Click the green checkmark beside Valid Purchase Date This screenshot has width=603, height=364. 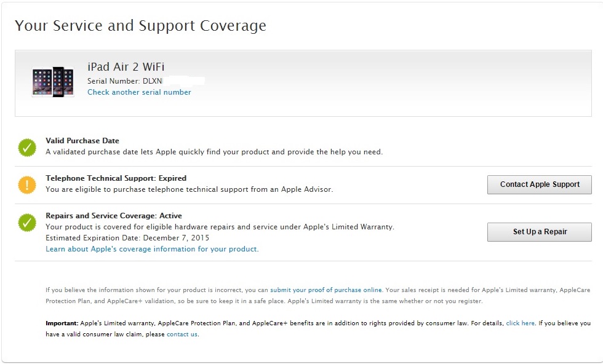[27, 148]
